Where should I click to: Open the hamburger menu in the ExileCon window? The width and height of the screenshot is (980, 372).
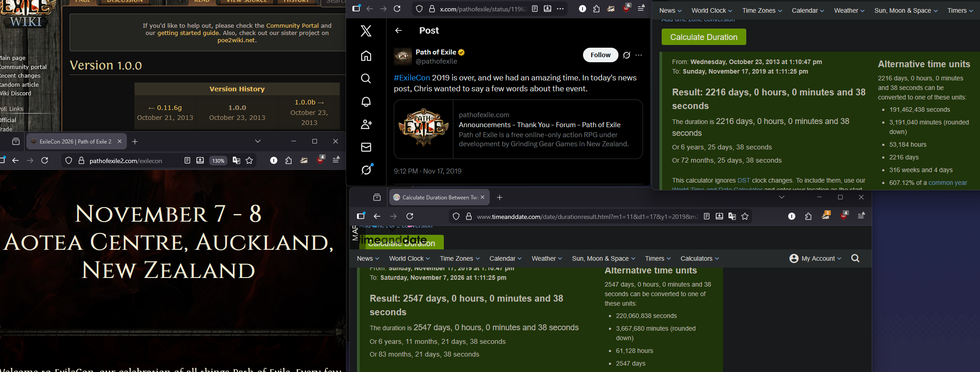point(336,160)
